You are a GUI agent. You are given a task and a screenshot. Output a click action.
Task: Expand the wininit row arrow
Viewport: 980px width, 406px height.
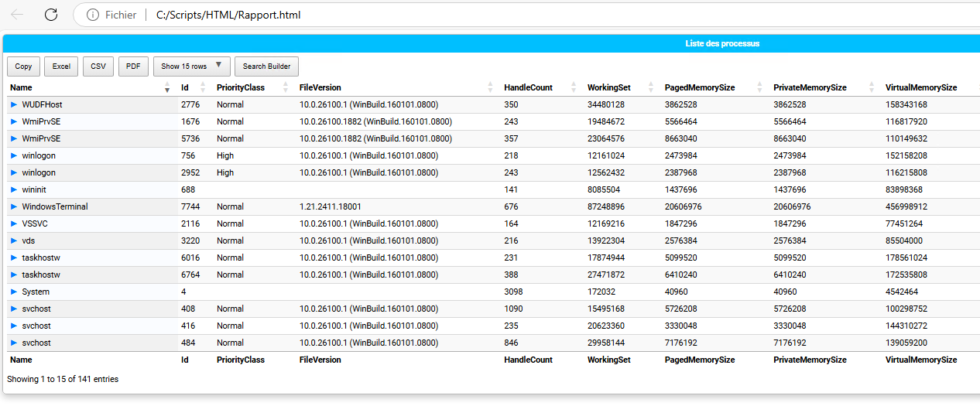[x=14, y=189]
